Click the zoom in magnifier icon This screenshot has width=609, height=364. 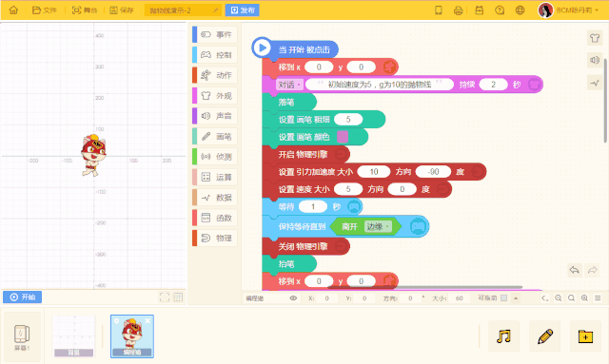(584, 298)
